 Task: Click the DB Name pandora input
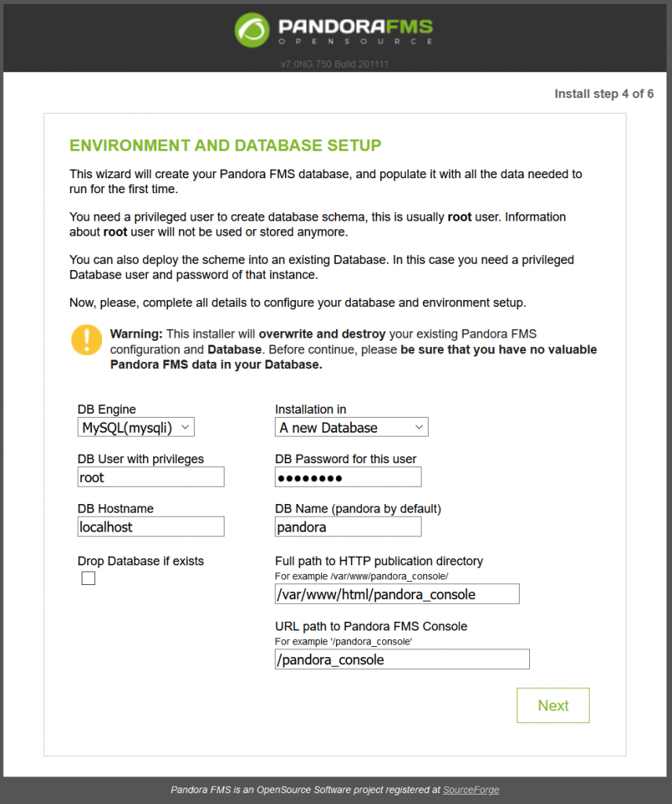[348, 527]
